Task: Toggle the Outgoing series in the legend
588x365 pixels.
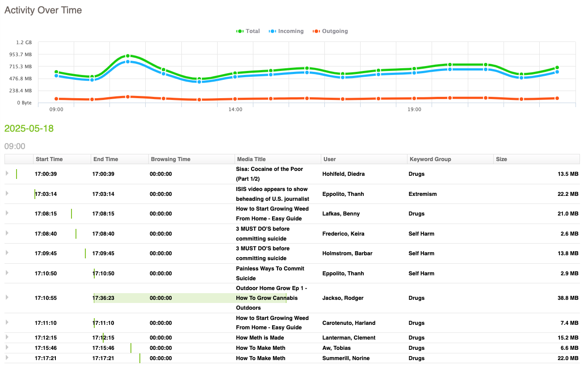Action: (330, 31)
